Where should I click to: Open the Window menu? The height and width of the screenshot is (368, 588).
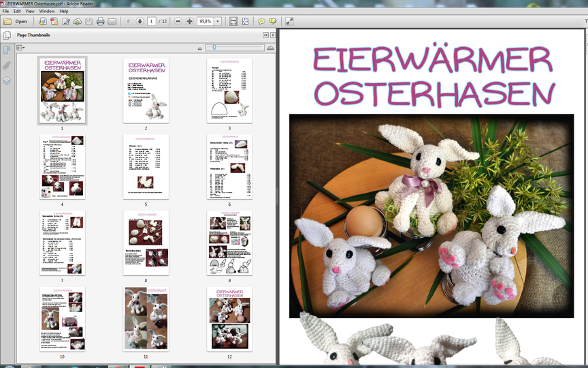[x=47, y=11]
